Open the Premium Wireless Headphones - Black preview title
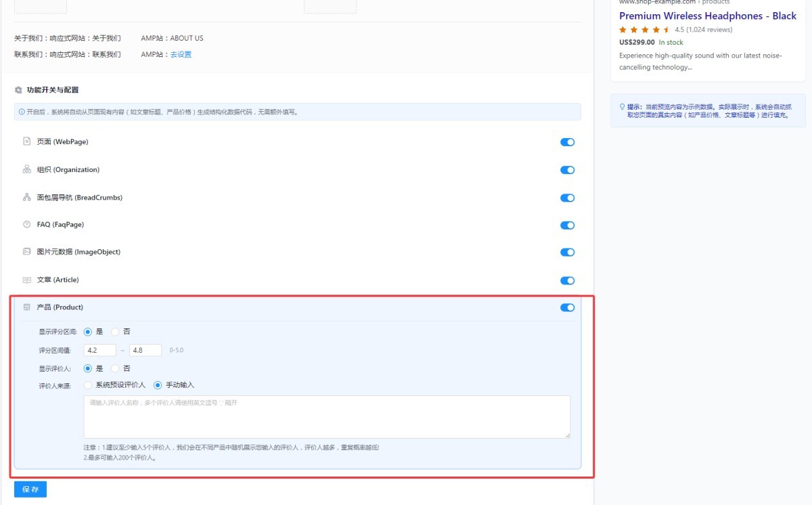This screenshot has height=505, width=812. [708, 16]
